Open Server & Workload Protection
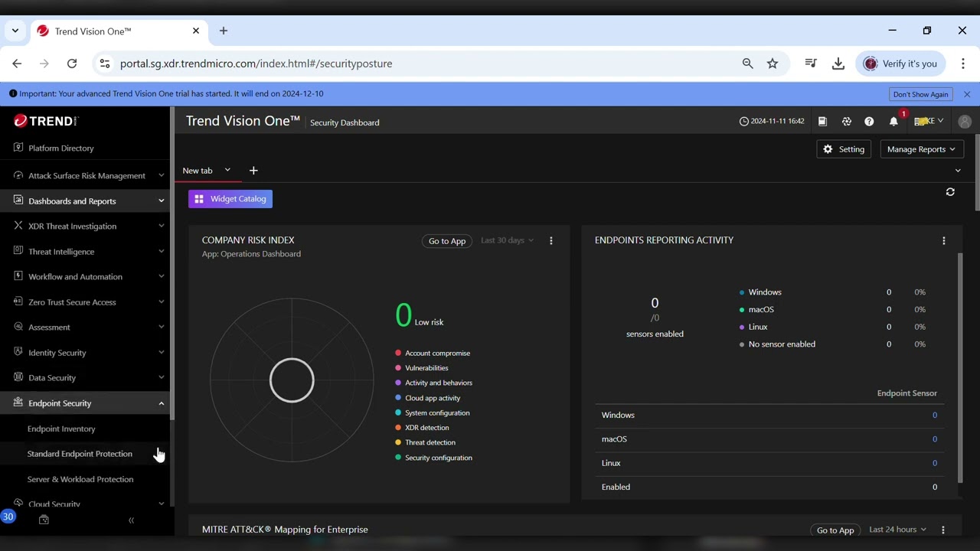 coord(80,479)
